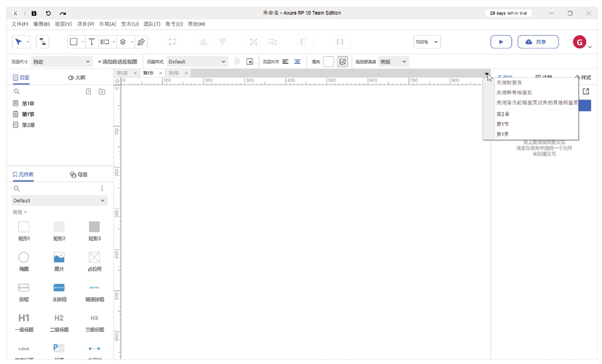Switch to the 大纲 outline tab
The height and width of the screenshot is (364, 602).
[77, 78]
